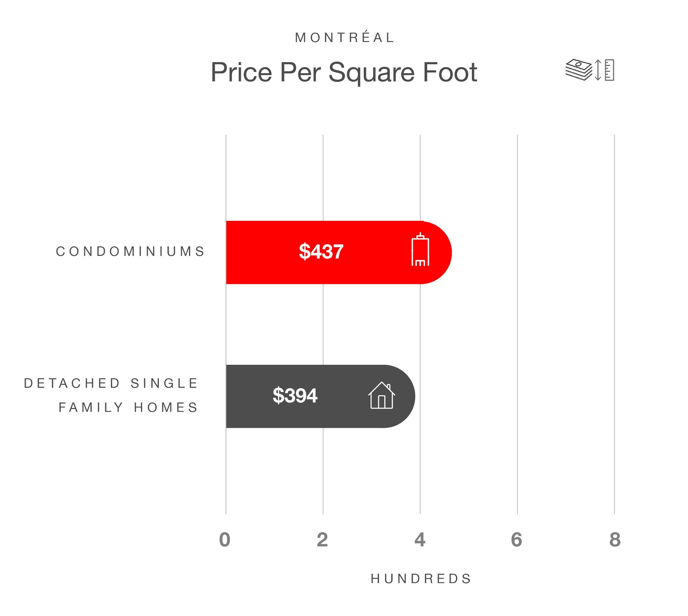Click the up-down arrow measurement icon
The width and height of the screenshot is (688, 616).
(598, 70)
